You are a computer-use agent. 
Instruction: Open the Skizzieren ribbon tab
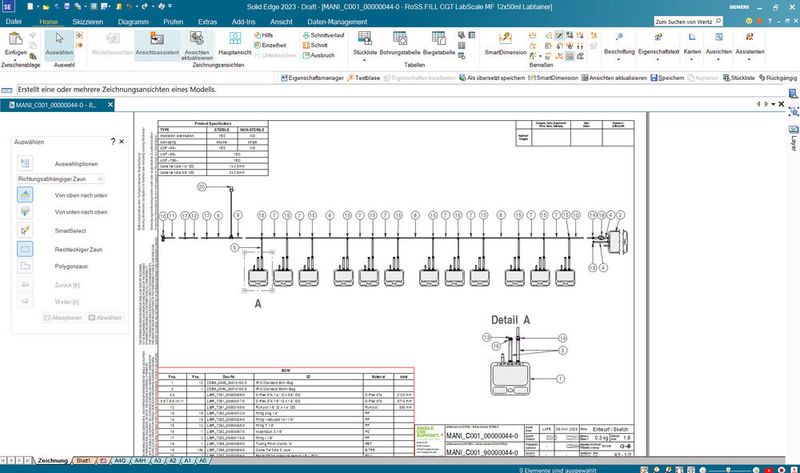(x=88, y=22)
